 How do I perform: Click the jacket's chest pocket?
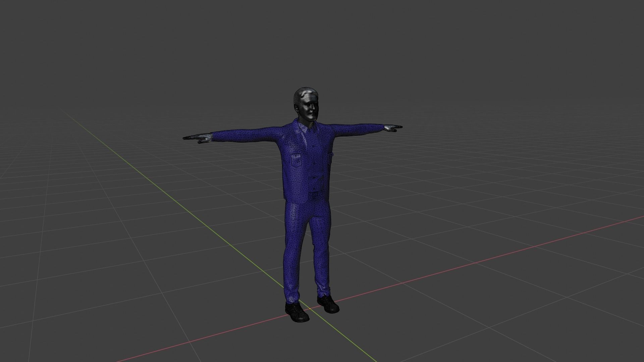pyautogui.click(x=297, y=160)
